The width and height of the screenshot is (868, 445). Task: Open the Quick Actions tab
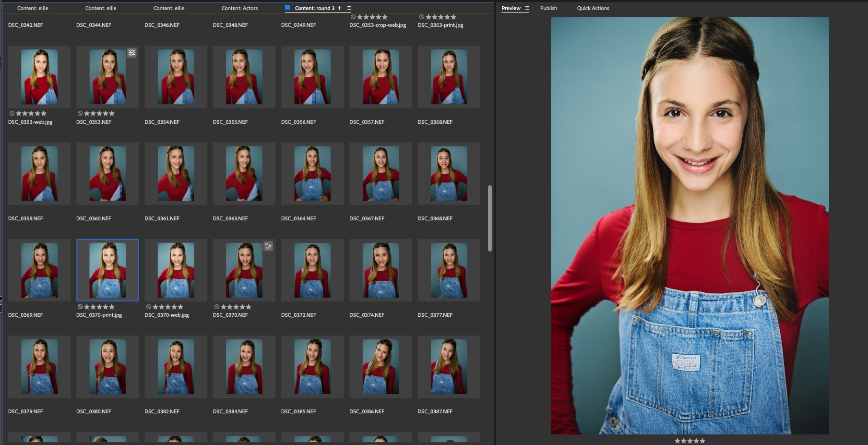[x=593, y=8]
